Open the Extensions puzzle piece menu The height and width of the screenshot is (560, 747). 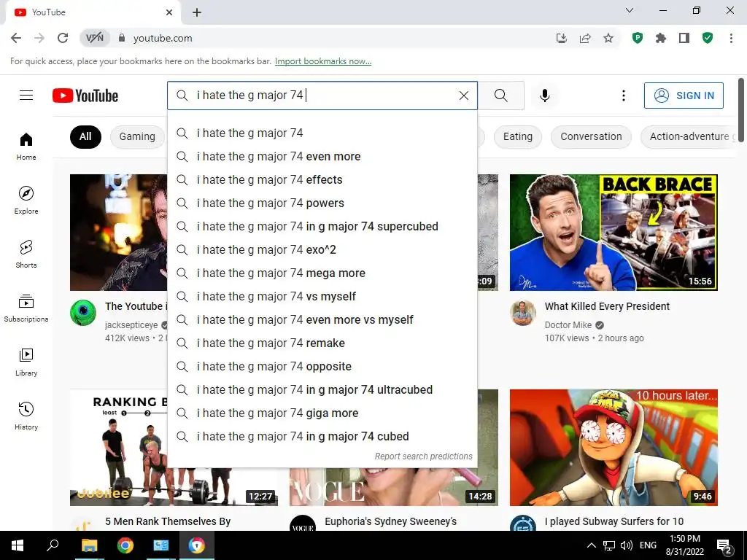coord(661,38)
